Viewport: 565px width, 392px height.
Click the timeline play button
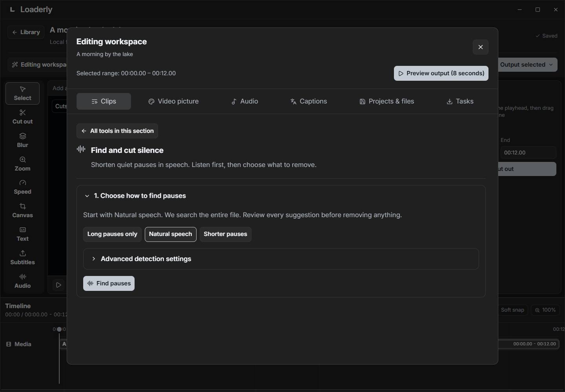[x=58, y=285]
